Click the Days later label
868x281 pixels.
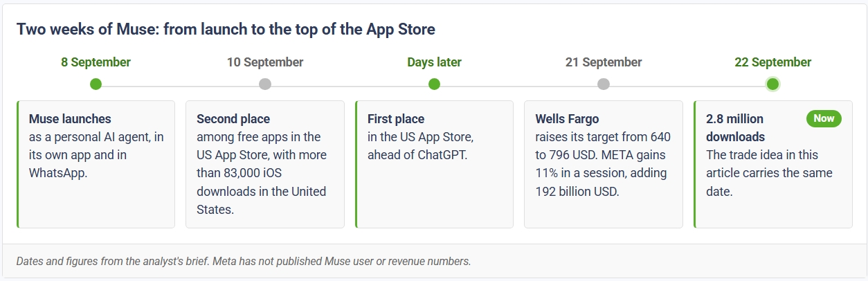(x=434, y=62)
